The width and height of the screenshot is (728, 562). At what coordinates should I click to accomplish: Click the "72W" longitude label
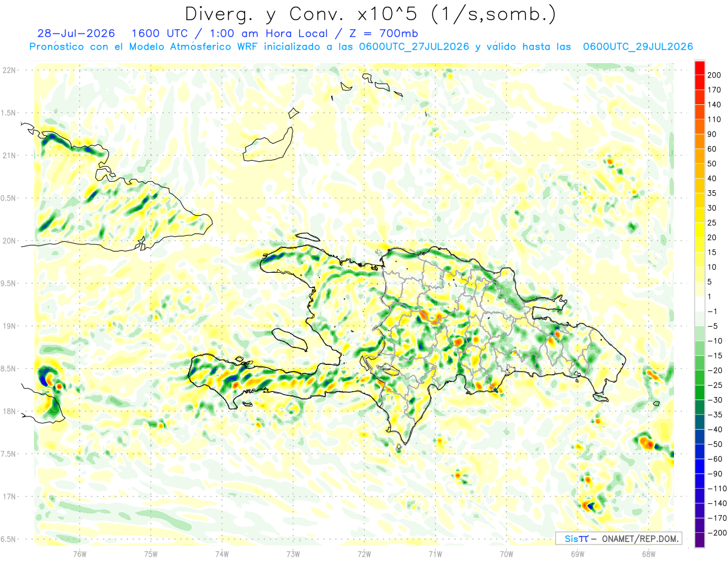[364, 553]
